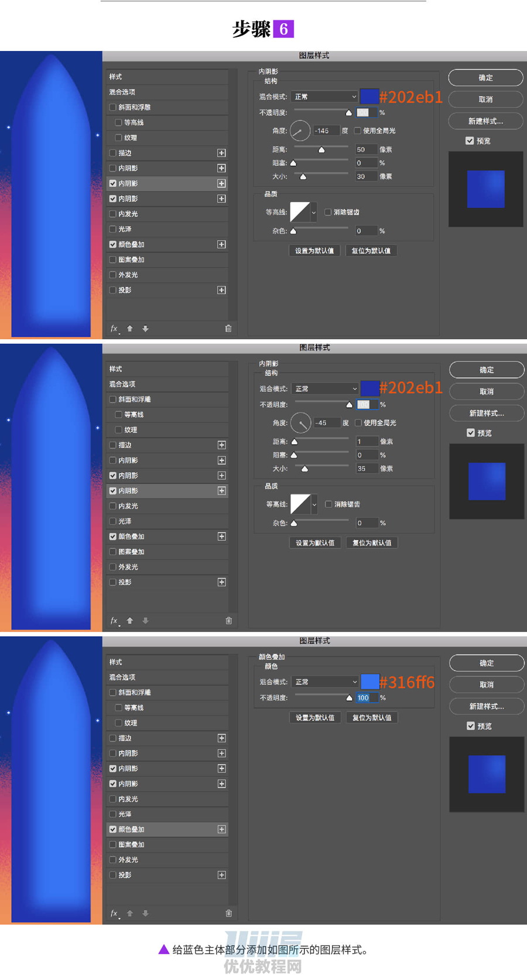Viewport: 527px width, 980px height.
Task: Open 等高线 contour dropdown arrow in angle -45 dialog
Action: coord(314,504)
